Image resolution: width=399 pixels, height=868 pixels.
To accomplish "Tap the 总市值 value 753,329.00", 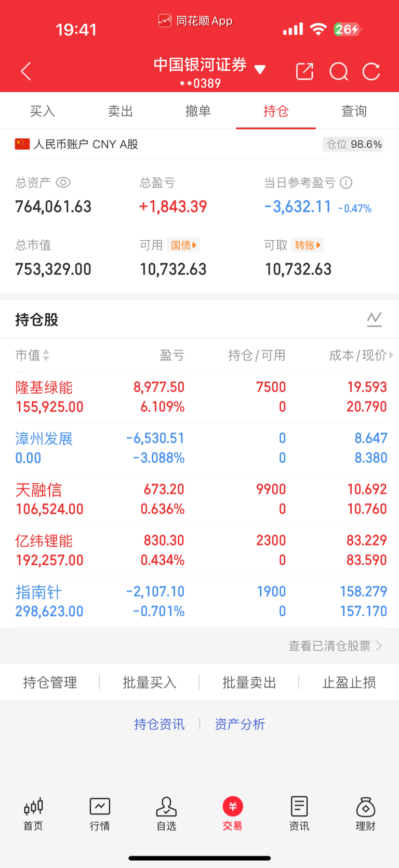I will tap(54, 269).
